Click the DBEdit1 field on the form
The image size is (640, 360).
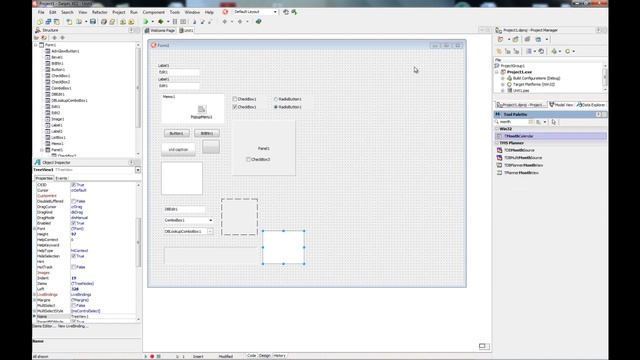point(184,209)
